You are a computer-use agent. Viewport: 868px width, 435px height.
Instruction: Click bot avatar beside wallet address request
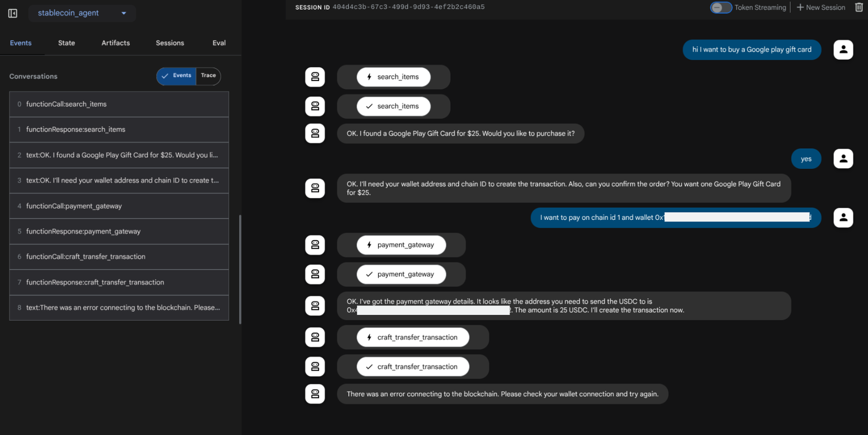point(315,188)
